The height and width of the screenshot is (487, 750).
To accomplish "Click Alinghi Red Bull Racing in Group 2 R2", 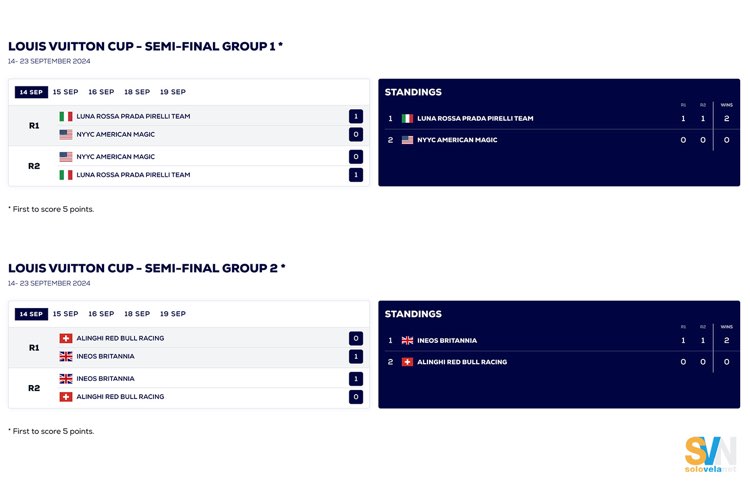I will point(120,397).
